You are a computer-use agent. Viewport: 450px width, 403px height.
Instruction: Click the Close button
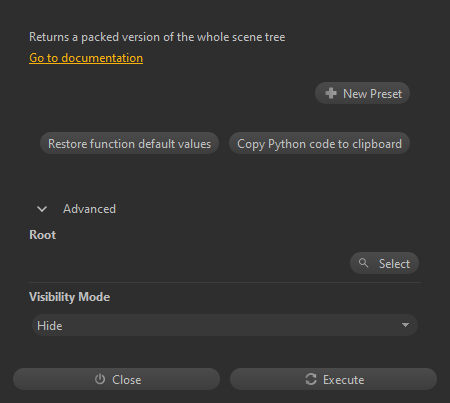[x=116, y=379]
